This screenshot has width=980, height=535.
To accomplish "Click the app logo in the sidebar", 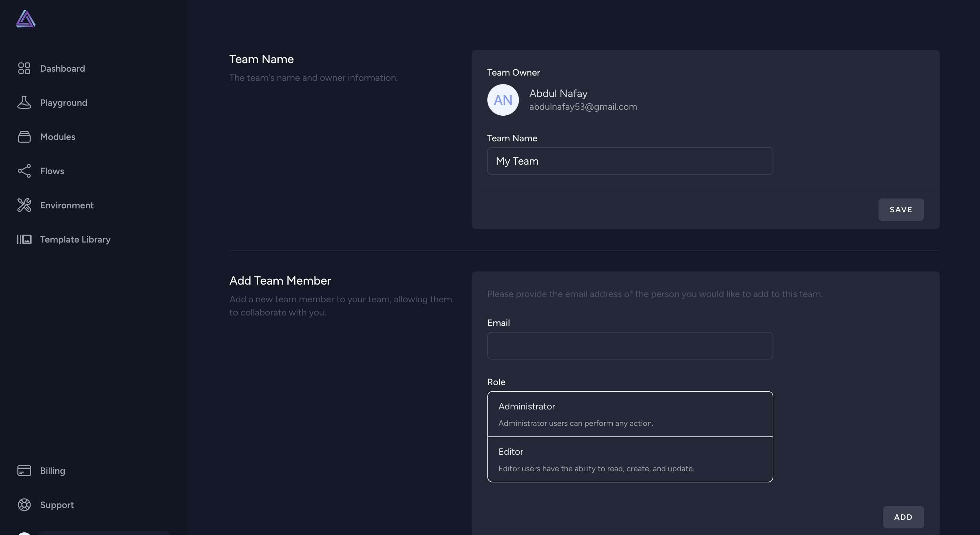I will [x=26, y=19].
